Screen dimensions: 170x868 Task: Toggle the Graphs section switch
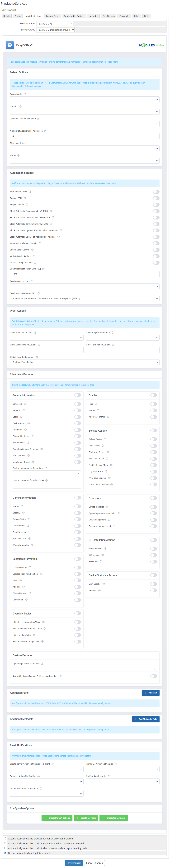pyautogui.click(x=154, y=395)
